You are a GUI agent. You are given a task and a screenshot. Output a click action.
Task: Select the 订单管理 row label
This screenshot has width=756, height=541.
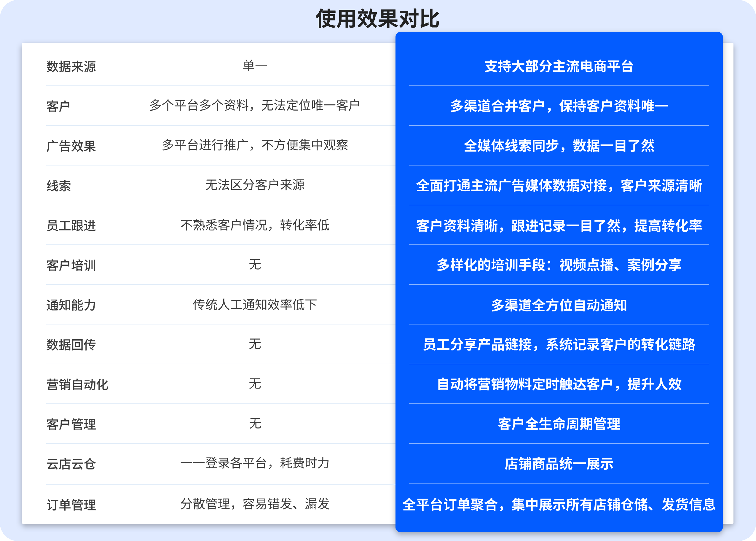(71, 505)
